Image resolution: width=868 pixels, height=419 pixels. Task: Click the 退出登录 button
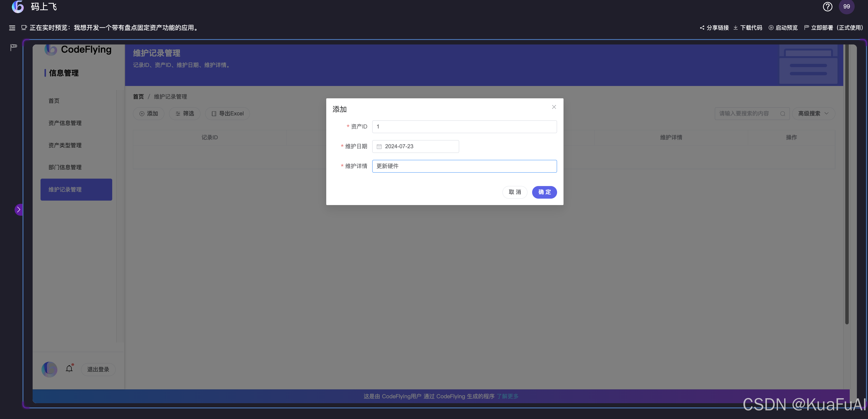(x=98, y=370)
